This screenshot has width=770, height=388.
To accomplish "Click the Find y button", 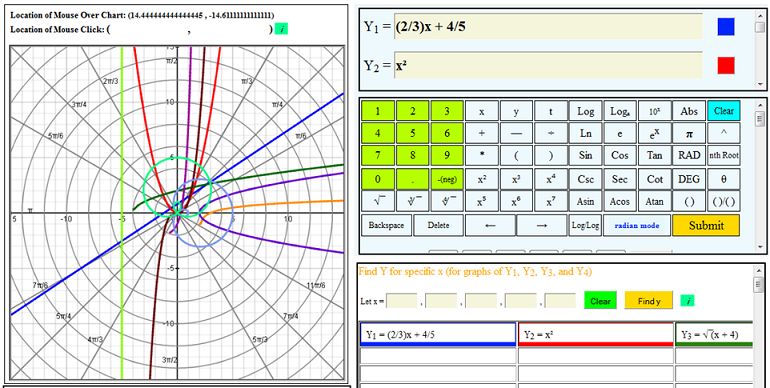I will (649, 301).
